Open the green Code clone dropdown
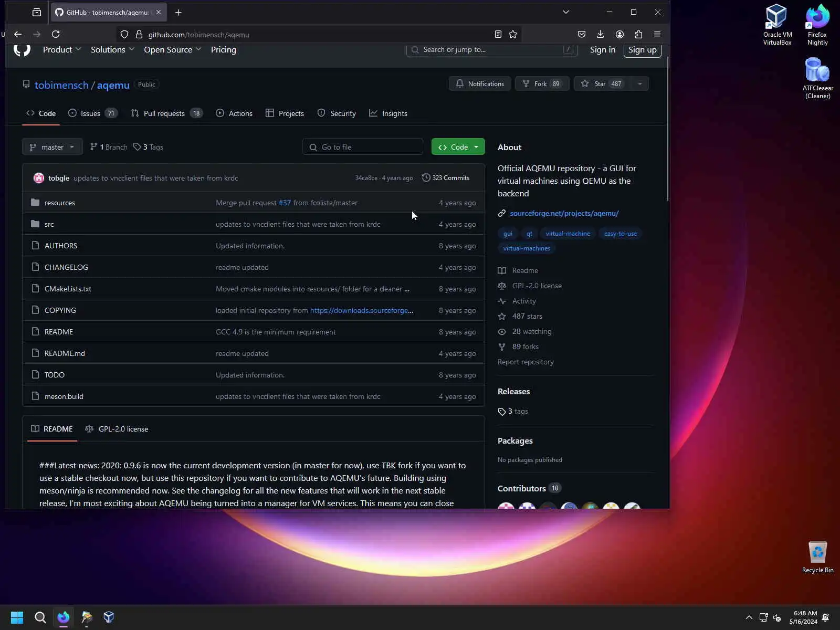The image size is (840, 630). (458, 147)
